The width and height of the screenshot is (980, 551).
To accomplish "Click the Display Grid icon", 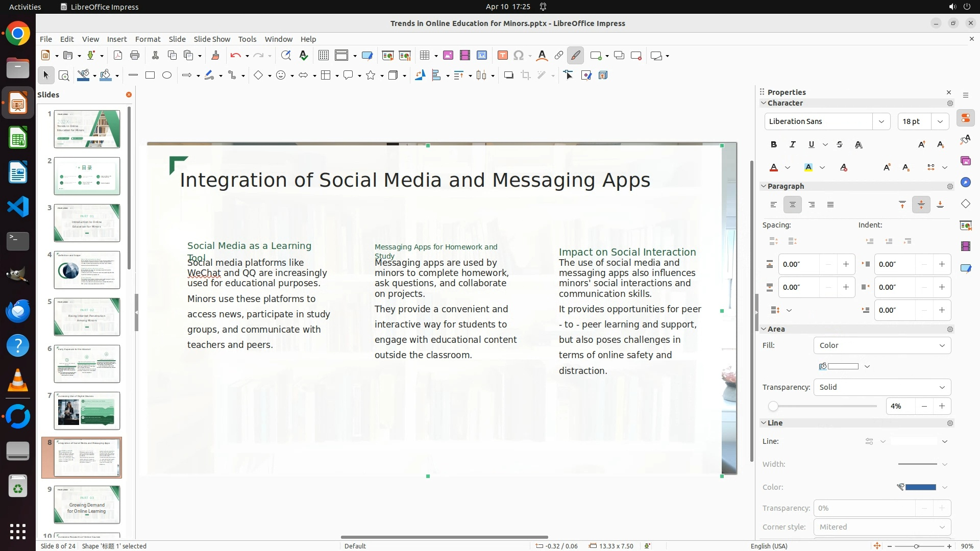I will (323, 56).
